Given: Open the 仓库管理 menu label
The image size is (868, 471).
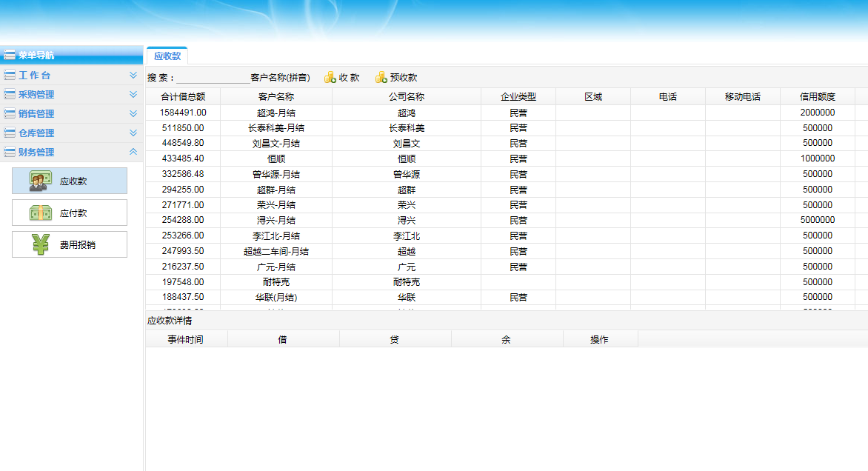Looking at the screenshot, I should (36, 133).
